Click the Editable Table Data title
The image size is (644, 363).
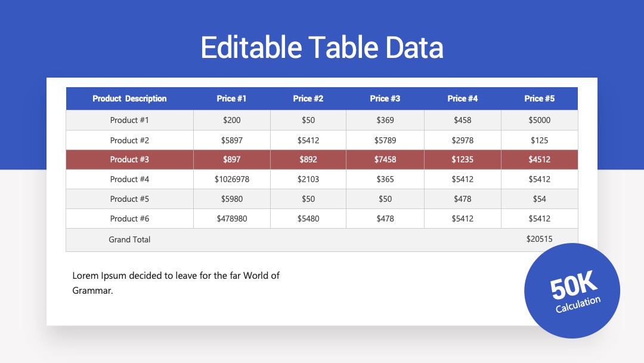(x=322, y=47)
